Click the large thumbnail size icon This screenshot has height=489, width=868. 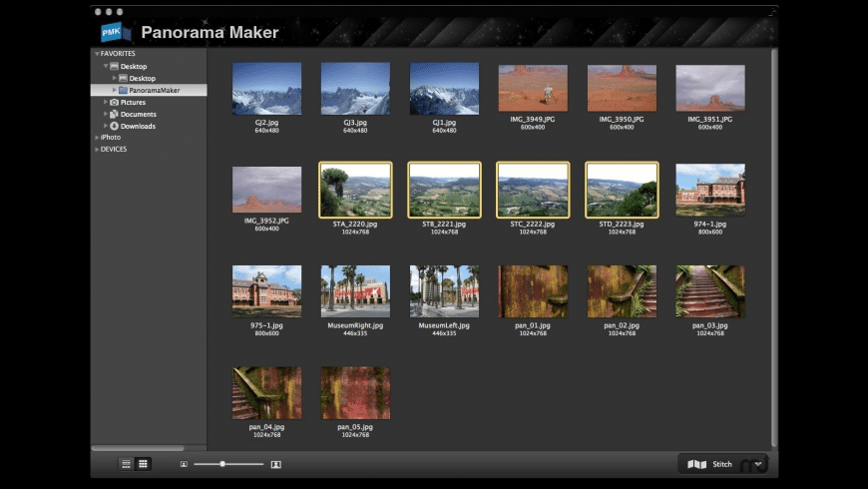(275, 464)
